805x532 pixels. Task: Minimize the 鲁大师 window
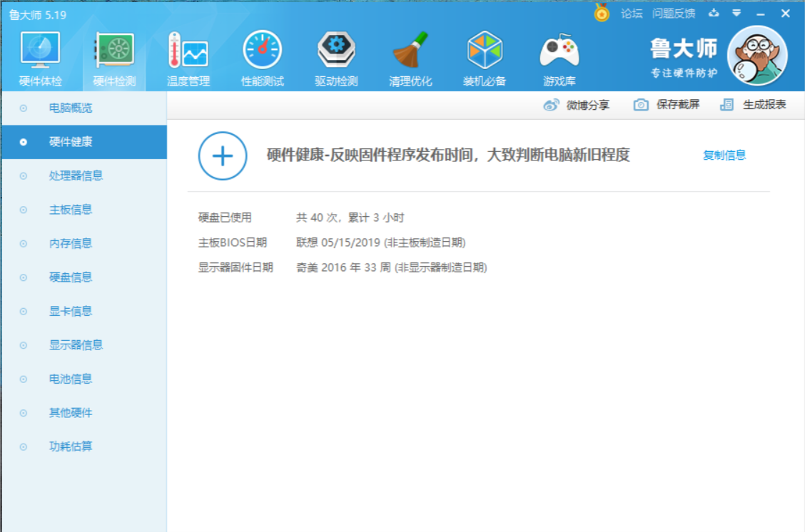click(x=760, y=14)
